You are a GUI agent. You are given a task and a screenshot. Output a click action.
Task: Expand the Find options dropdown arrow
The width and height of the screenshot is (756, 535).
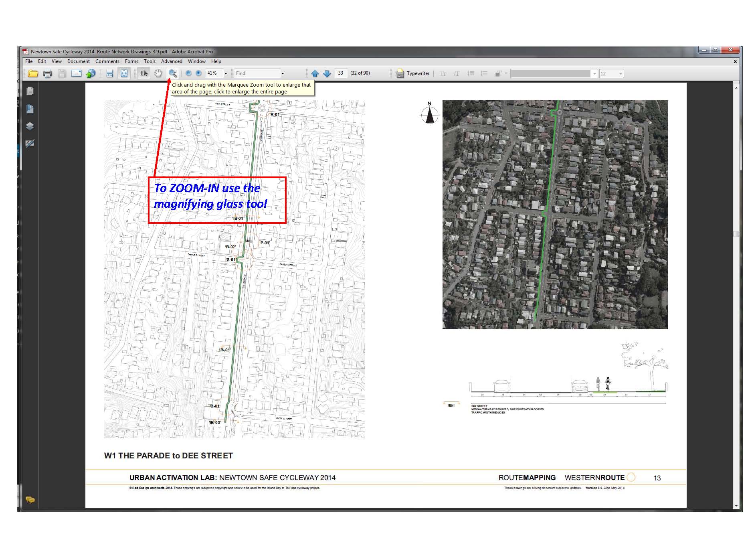click(283, 73)
